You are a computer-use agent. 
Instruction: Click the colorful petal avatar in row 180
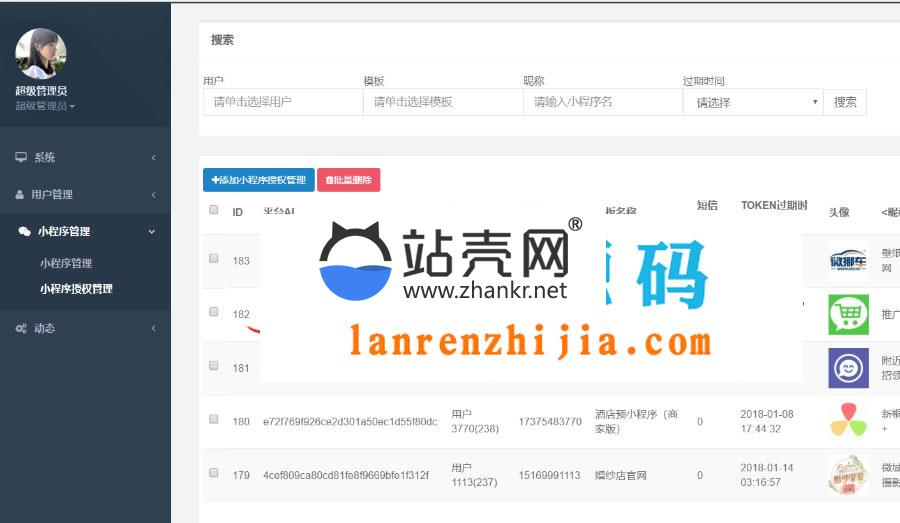[848, 420]
